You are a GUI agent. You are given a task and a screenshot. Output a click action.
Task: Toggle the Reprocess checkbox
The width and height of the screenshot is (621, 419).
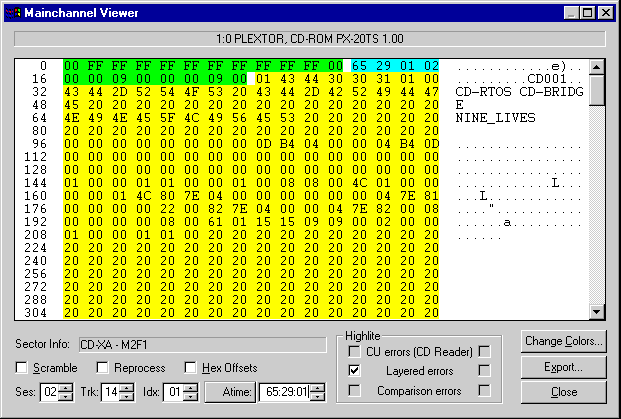(102, 368)
